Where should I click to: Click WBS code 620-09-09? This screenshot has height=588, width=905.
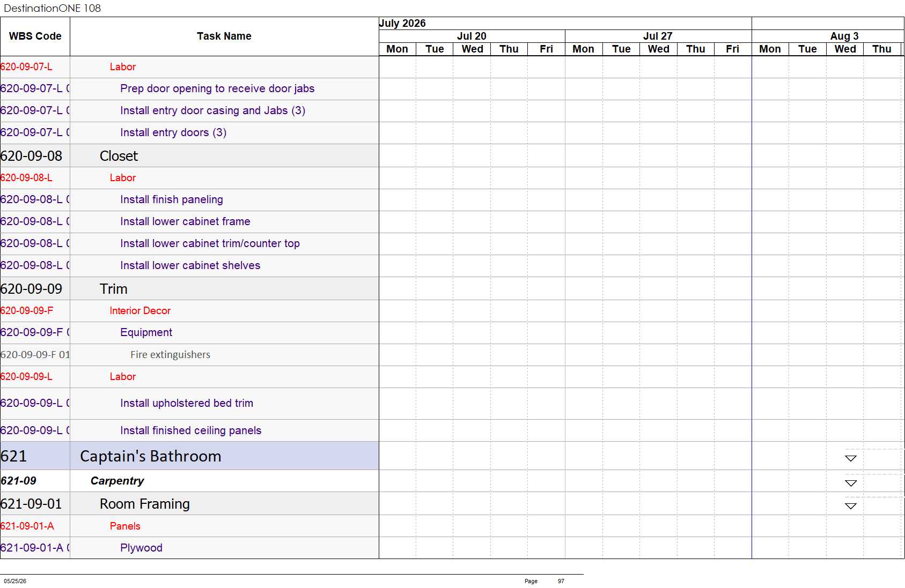(32, 289)
